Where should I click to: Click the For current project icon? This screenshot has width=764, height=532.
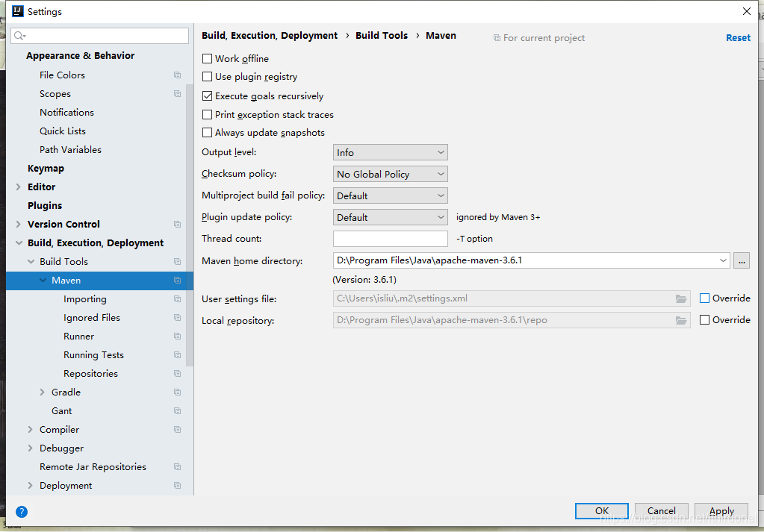497,38
